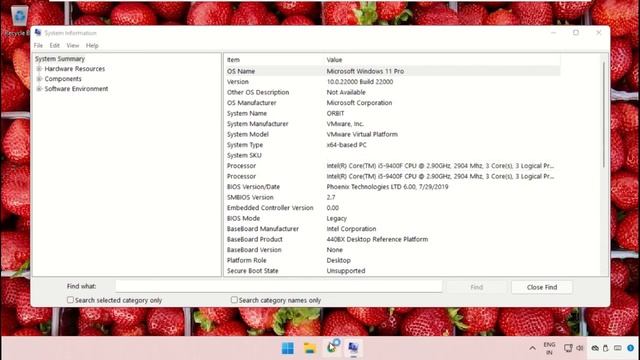
Task: Select the System Manufacturer row
Action: [392, 124]
